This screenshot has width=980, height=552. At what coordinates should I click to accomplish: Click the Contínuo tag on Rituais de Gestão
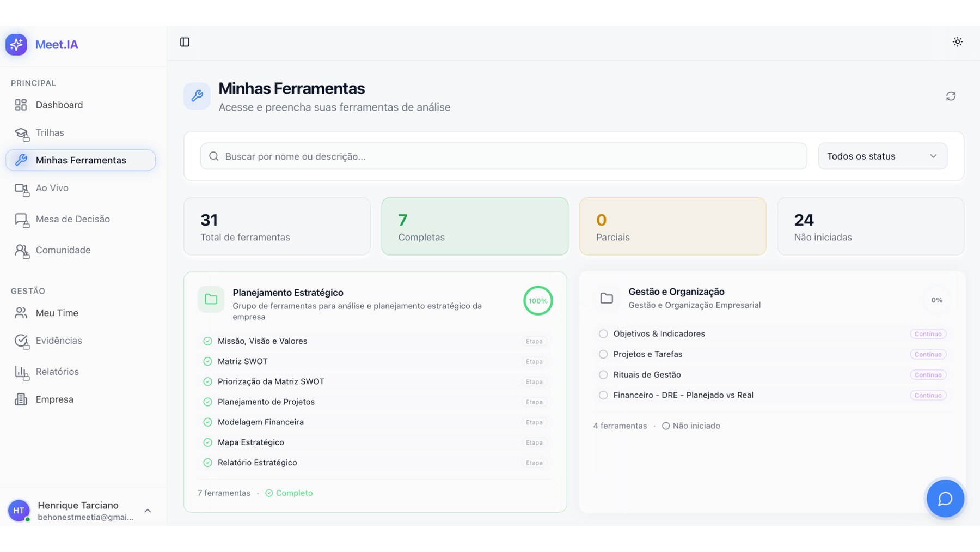coord(928,375)
